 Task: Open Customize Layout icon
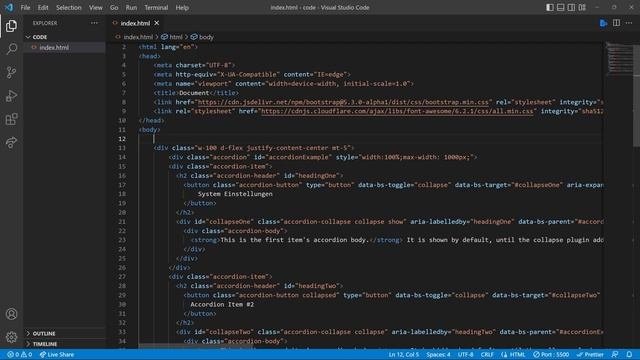coord(582,7)
